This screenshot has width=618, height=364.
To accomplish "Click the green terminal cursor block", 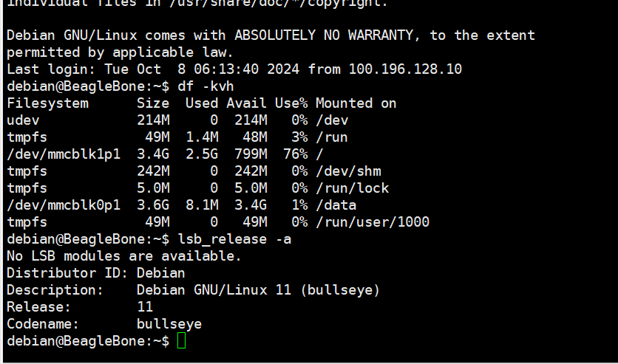I will coord(181,340).
